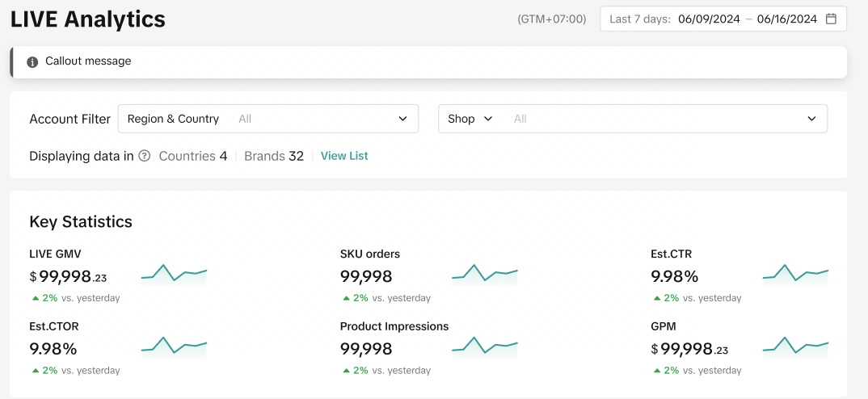The width and height of the screenshot is (868, 399).
Task: Click the Product Impressions sparkline chart
Action: 485,346
